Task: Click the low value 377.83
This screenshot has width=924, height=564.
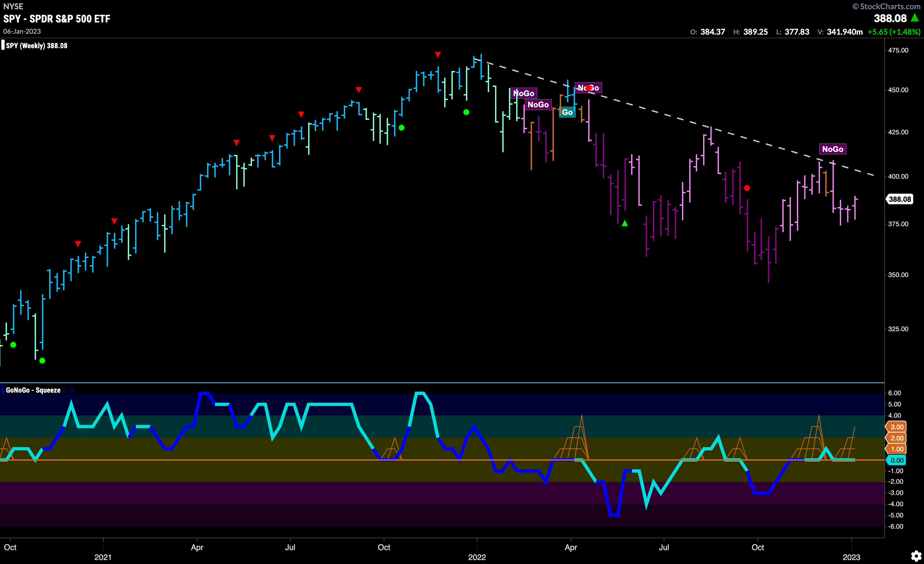Action: pyautogui.click(x=797, y=32)
